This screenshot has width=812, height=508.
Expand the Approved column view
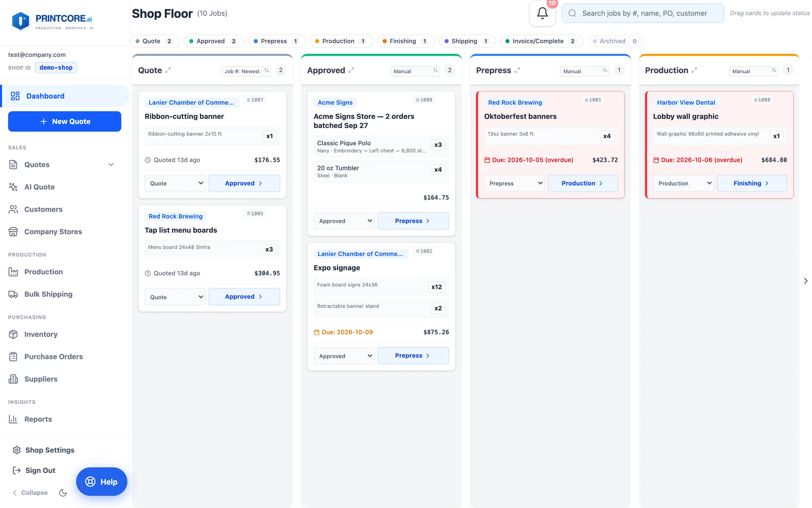(351, 70)
